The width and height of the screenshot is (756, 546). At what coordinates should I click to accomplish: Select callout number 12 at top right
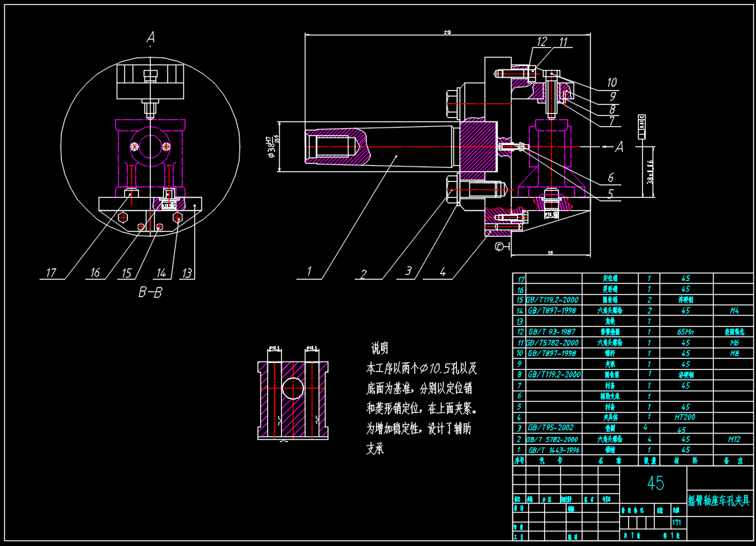tap(541, 42)
